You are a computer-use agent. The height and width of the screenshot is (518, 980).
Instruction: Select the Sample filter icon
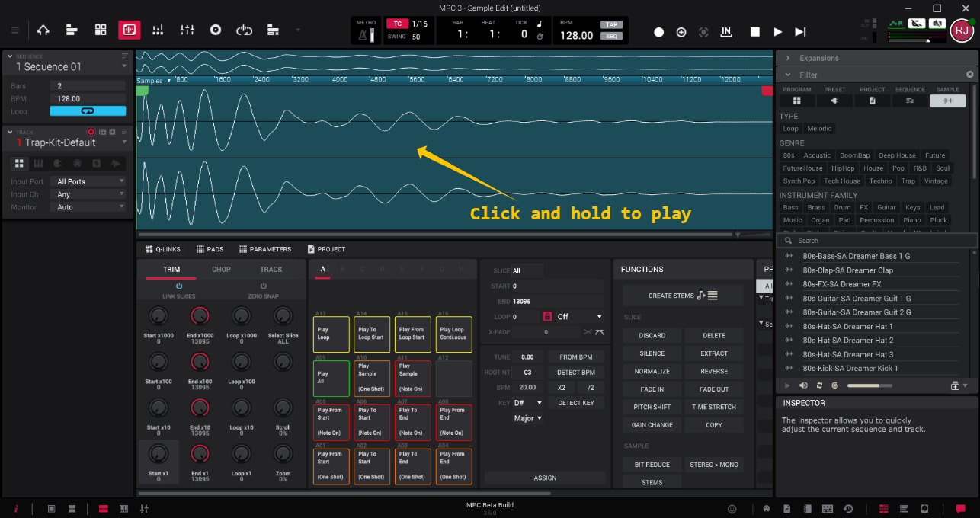[x=948, y=101]
